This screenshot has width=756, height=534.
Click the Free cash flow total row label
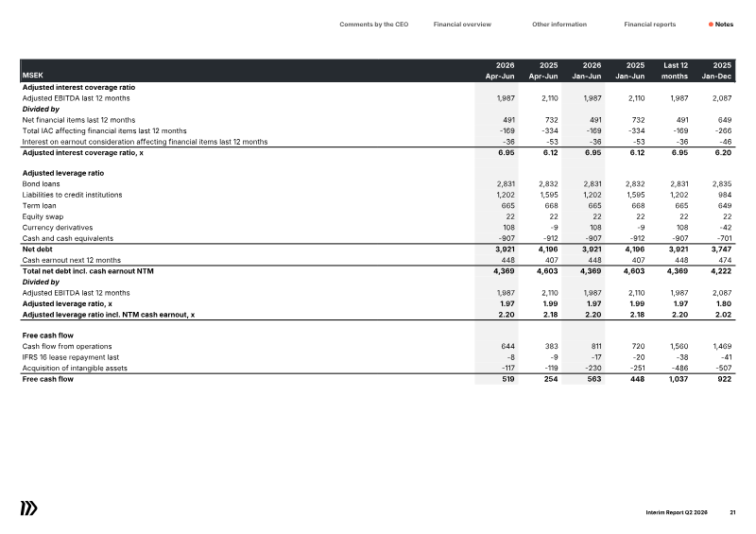[48, 379]
